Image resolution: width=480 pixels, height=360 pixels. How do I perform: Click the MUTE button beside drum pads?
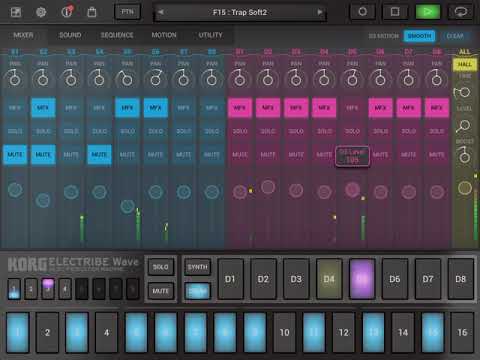pyautogui.click(x=161, y=291)
